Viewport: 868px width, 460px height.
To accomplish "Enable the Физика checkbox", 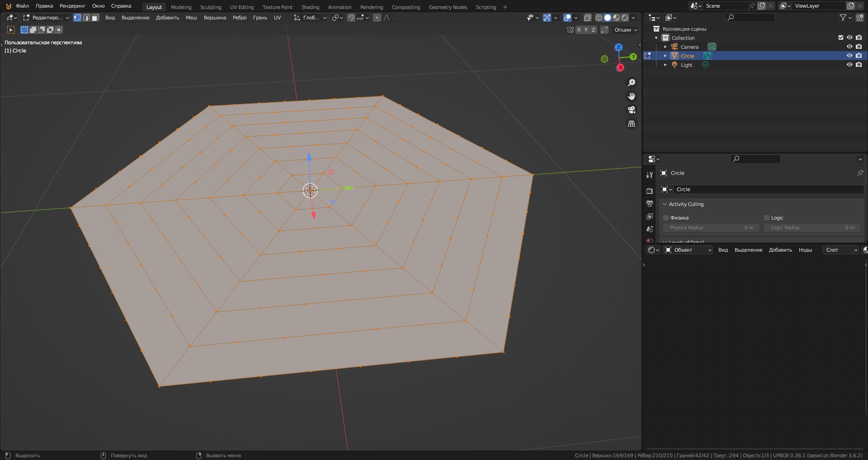I will point(666,218).
